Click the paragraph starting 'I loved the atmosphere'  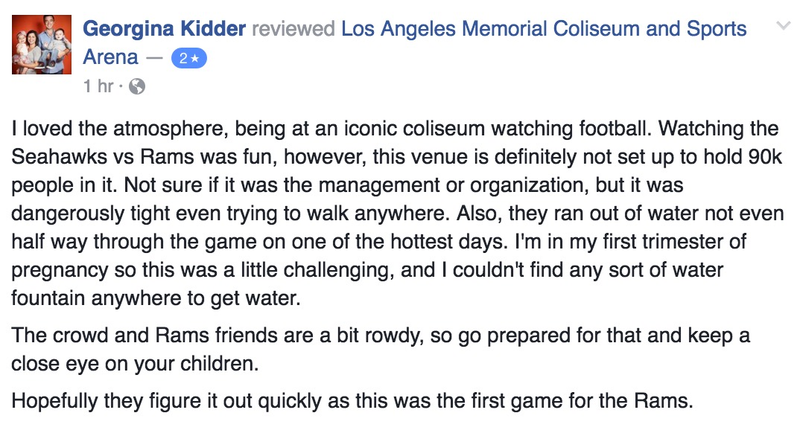tap(397, 213)
